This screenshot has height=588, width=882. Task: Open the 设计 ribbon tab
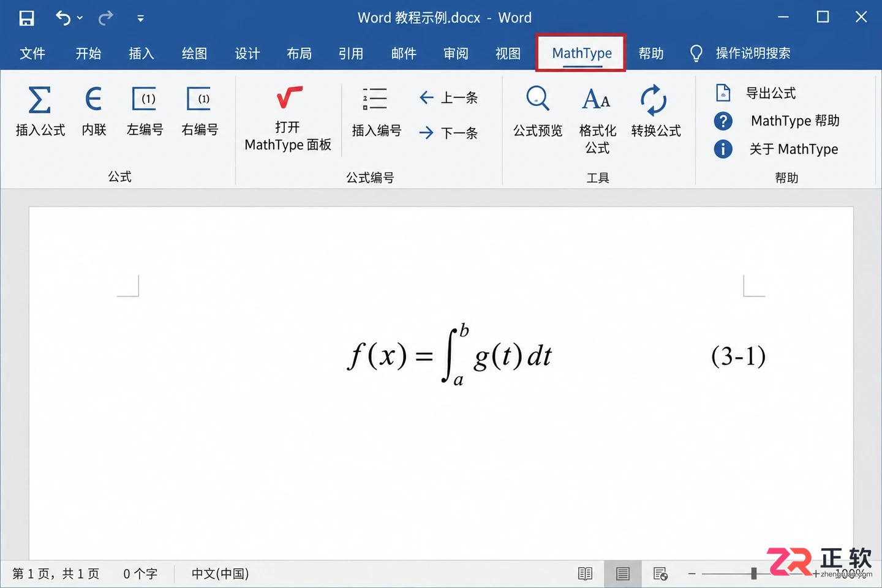247,53
